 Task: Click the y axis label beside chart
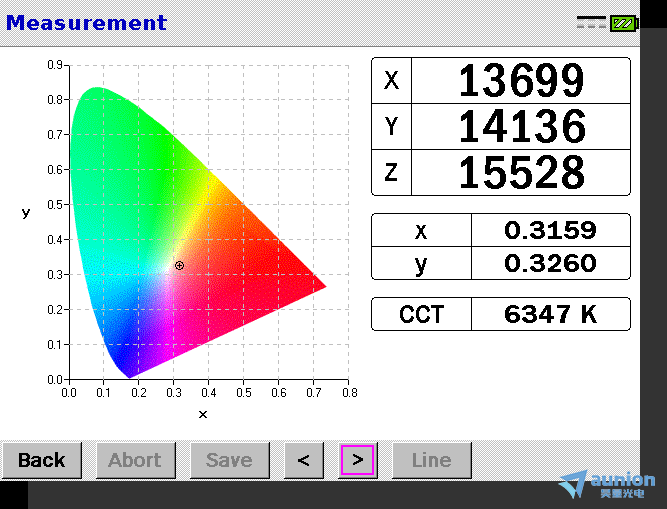pyautogui.click(x=26, y=213)
